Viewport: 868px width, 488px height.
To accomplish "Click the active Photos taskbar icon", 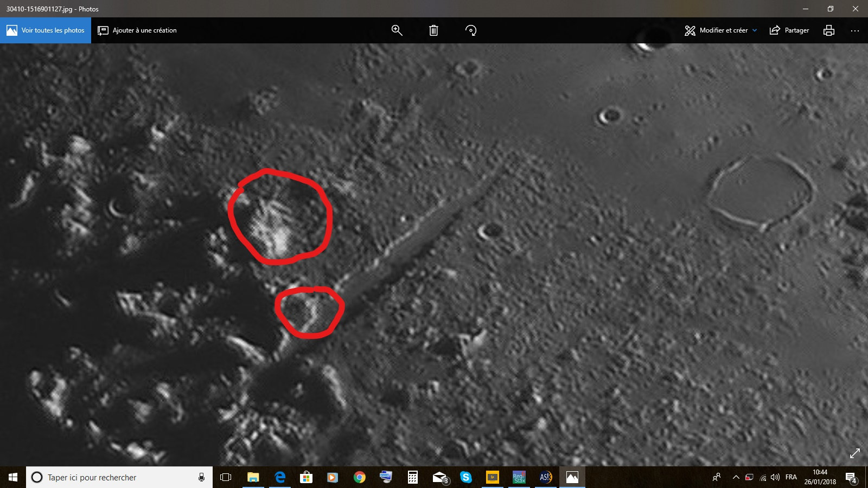I will tap(572, 477).
